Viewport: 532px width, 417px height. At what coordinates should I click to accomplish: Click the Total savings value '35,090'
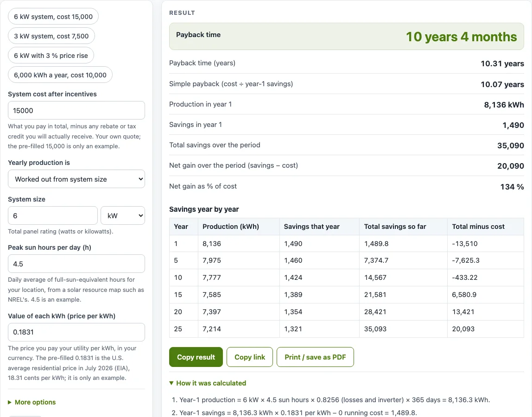tap(511, 145)
